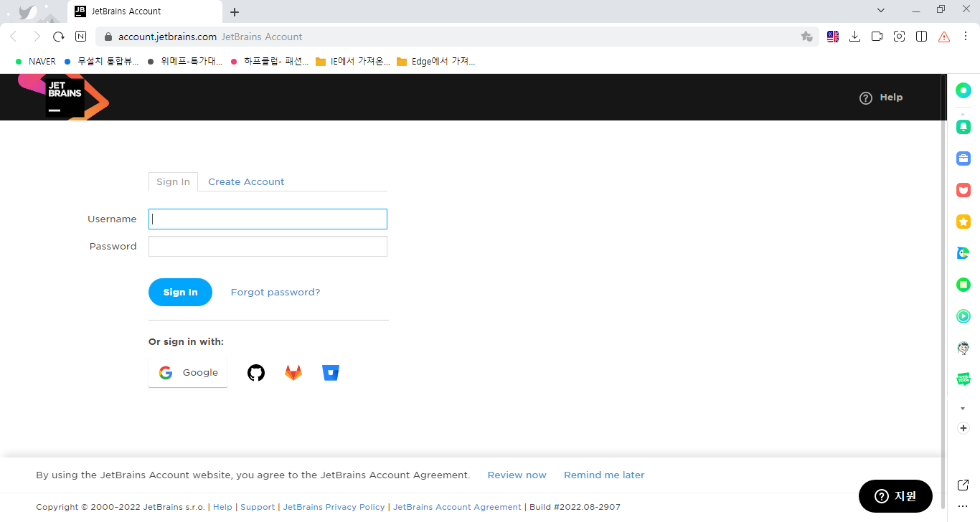This screenshot has height=522, width=980.
Task: Click the address bar showing account.jetbrains.com
Action: (457, 37)
